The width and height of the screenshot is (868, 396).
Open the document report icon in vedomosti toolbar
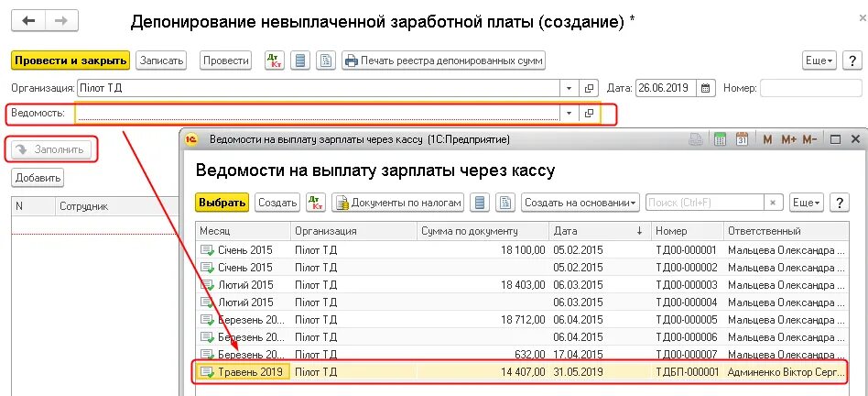(505, 203)
